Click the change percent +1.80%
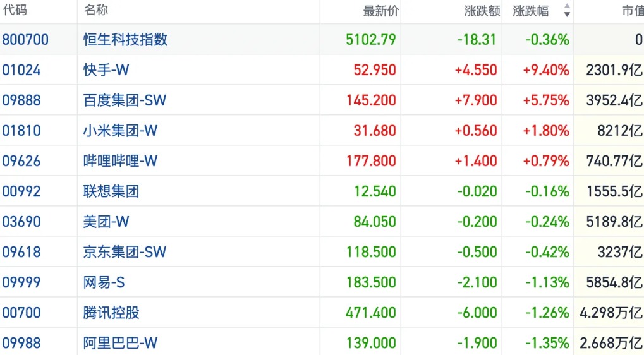This screenshot has width=644, height=355. point(546,131)
